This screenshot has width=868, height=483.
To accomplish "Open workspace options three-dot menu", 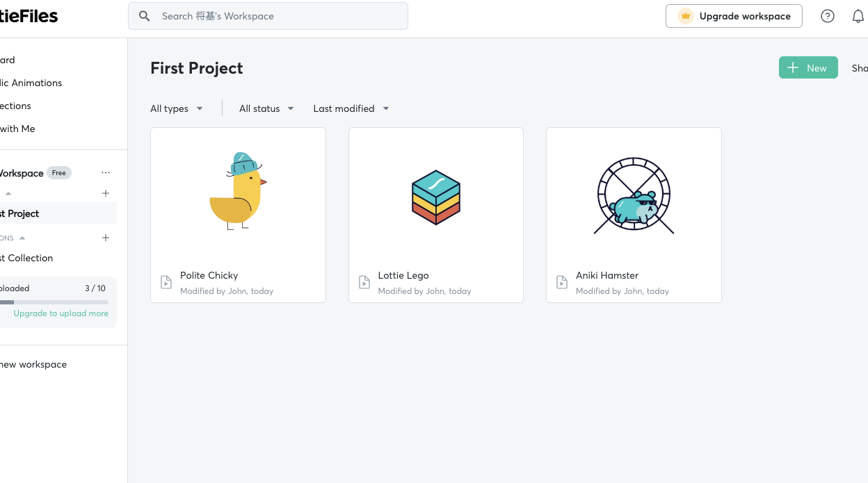I will tap(106, 173).
